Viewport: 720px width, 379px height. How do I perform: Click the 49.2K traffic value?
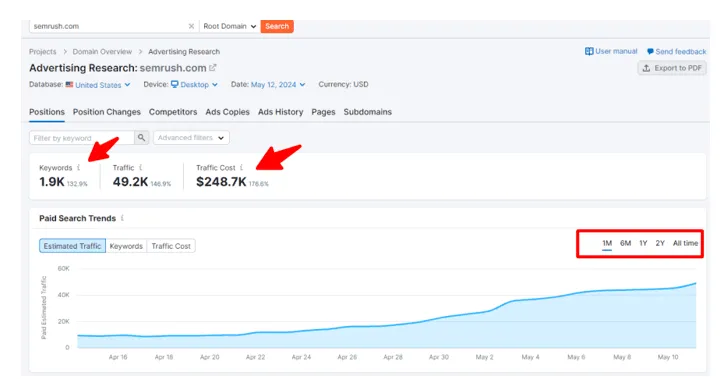coord(130,182)
